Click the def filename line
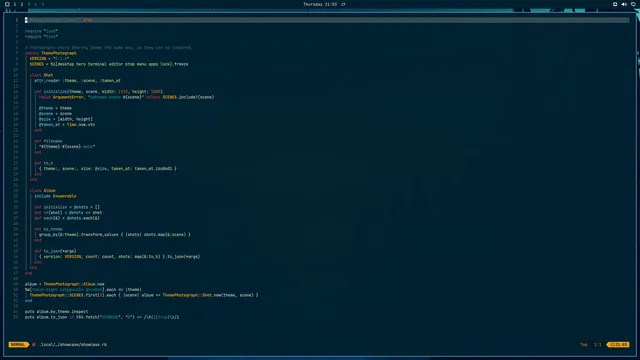The width and height of the screenshot is (640, 360). [x=48, y=141]
